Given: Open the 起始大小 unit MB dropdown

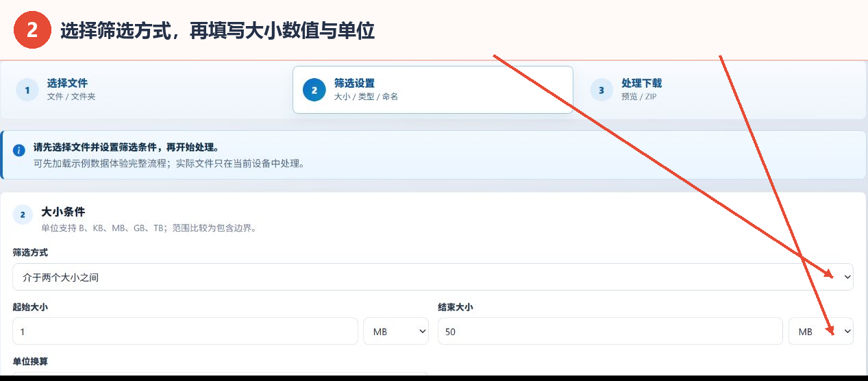Looking at the screenshot, I should tap(397, 331).
